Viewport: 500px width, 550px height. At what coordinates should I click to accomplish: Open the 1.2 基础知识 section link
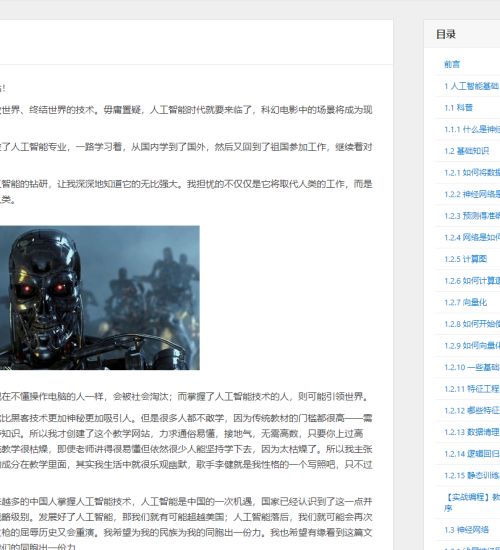(x=466, y=151)
